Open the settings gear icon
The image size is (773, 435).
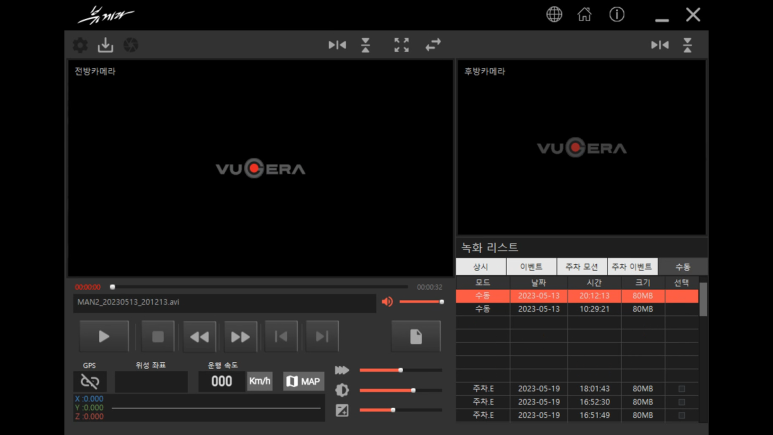point(80,45)
